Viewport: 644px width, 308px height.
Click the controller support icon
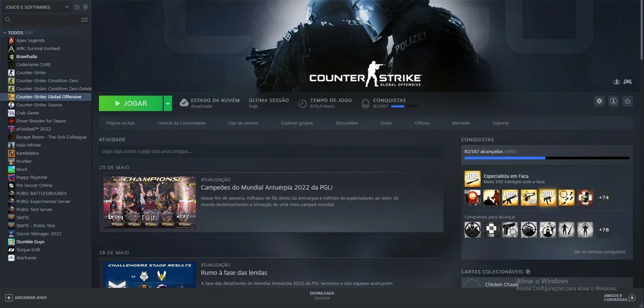click(627, 81)
